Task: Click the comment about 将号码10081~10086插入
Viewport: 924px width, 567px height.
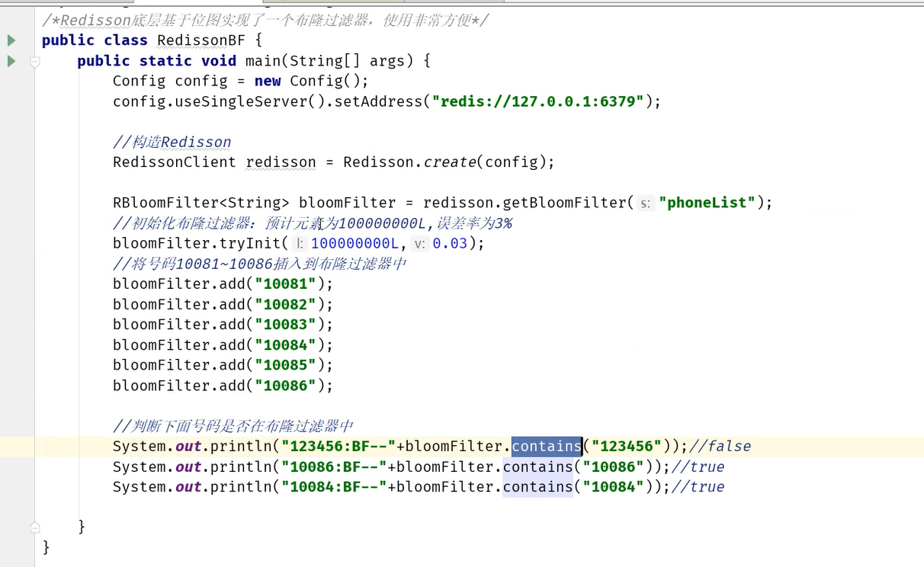Action: pos(259,264)
